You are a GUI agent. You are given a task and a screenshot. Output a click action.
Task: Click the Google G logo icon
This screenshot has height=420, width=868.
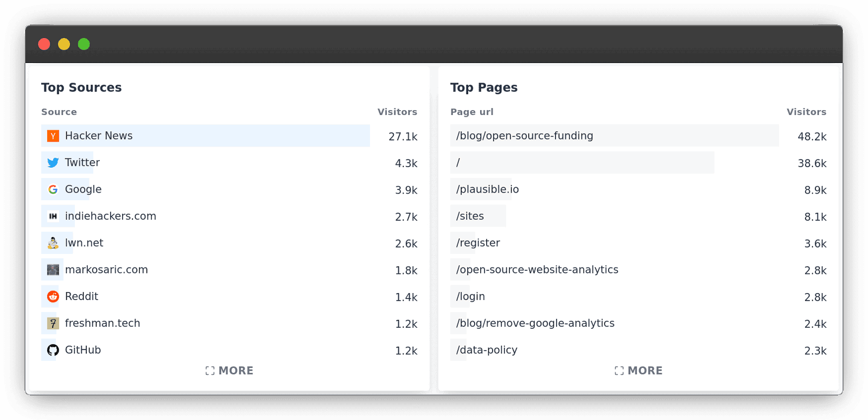pos(53,189)
